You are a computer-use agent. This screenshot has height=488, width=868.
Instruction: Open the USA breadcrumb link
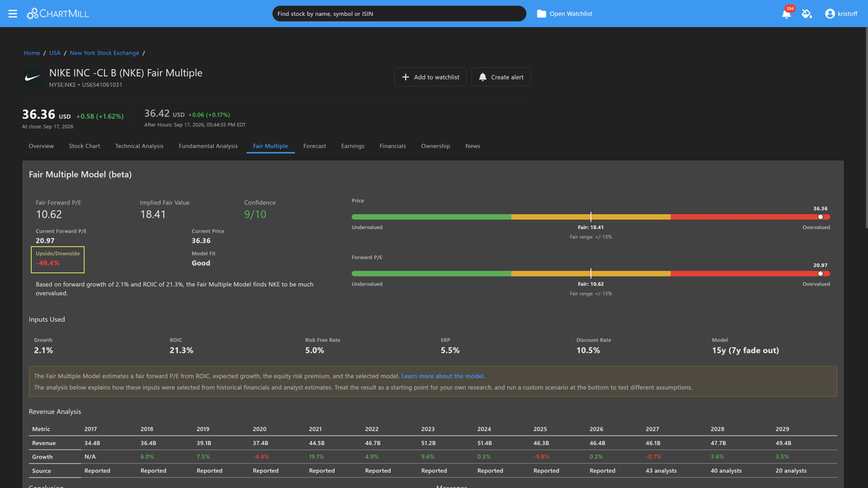pyautogui.click(x=55, y=53)
